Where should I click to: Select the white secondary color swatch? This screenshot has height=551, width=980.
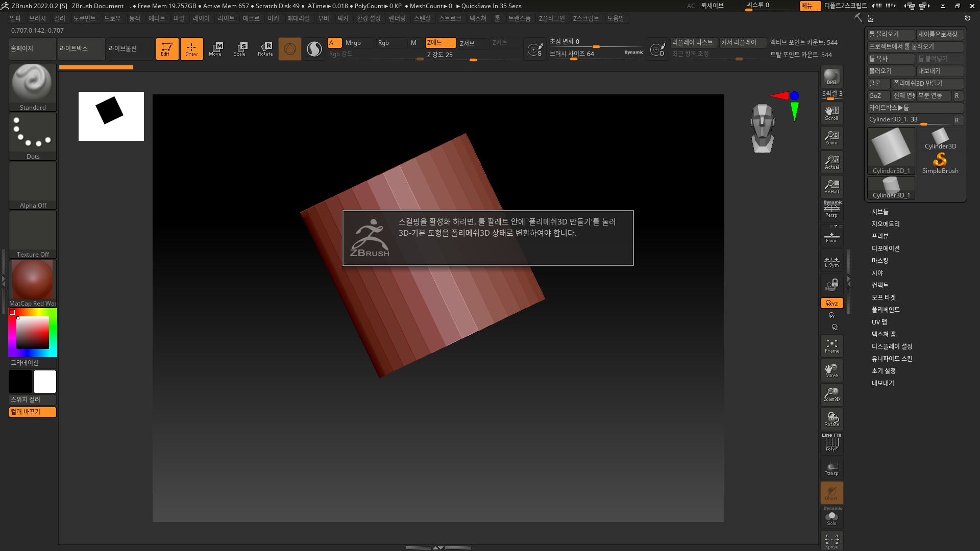[45, 382]
